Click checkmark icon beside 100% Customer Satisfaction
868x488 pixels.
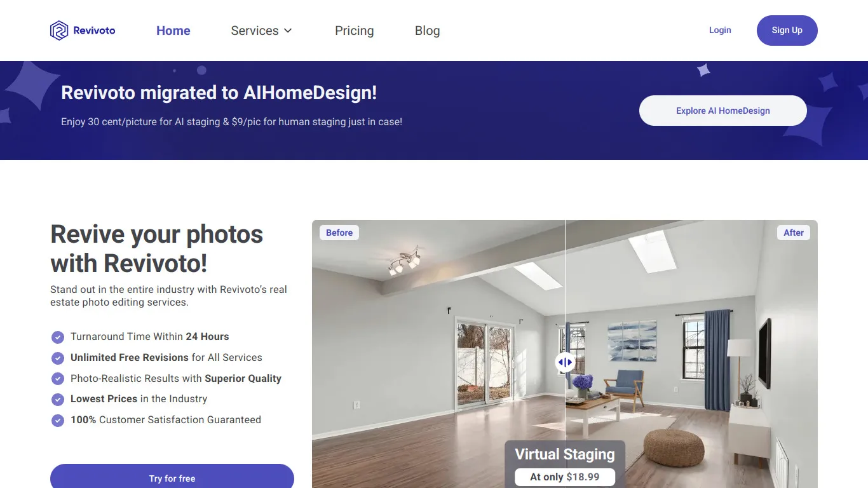point(58,420)
